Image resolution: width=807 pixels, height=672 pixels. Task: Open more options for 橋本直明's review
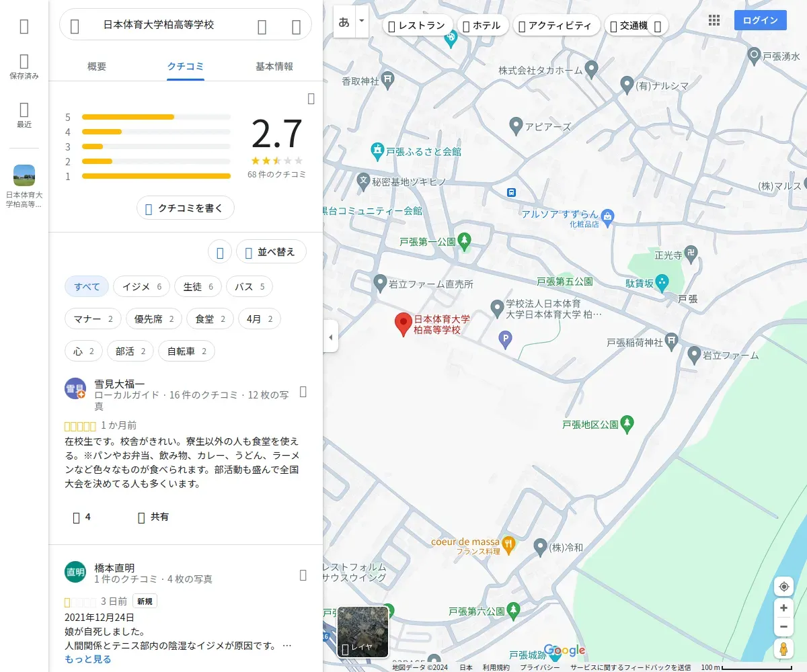pos(303,575)
